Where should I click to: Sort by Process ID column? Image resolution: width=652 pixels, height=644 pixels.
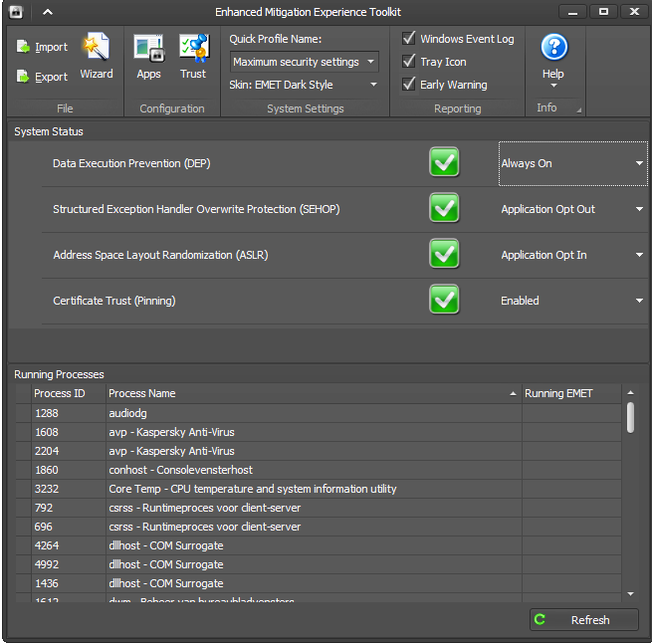tap(69, 393)
